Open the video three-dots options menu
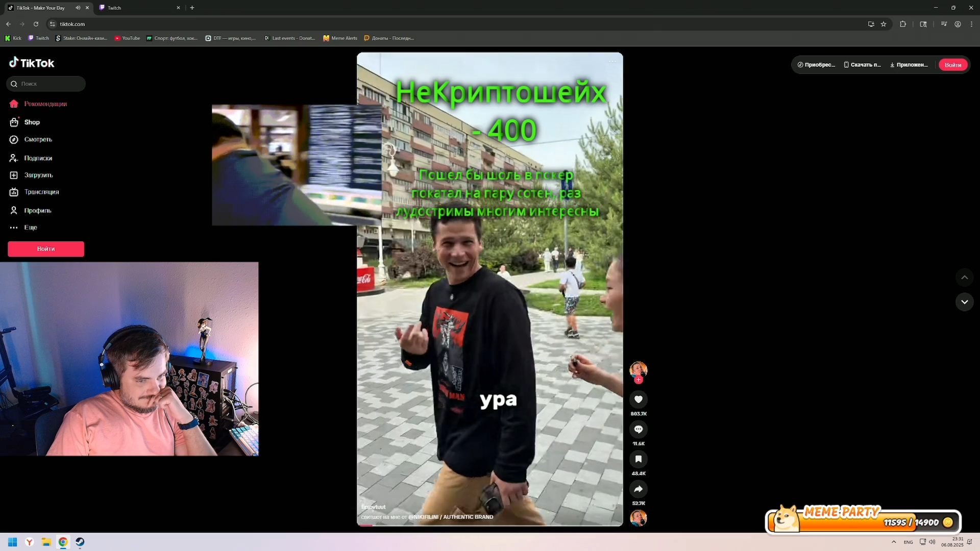Viewport: 980px width, 551px height. (612, 62)
